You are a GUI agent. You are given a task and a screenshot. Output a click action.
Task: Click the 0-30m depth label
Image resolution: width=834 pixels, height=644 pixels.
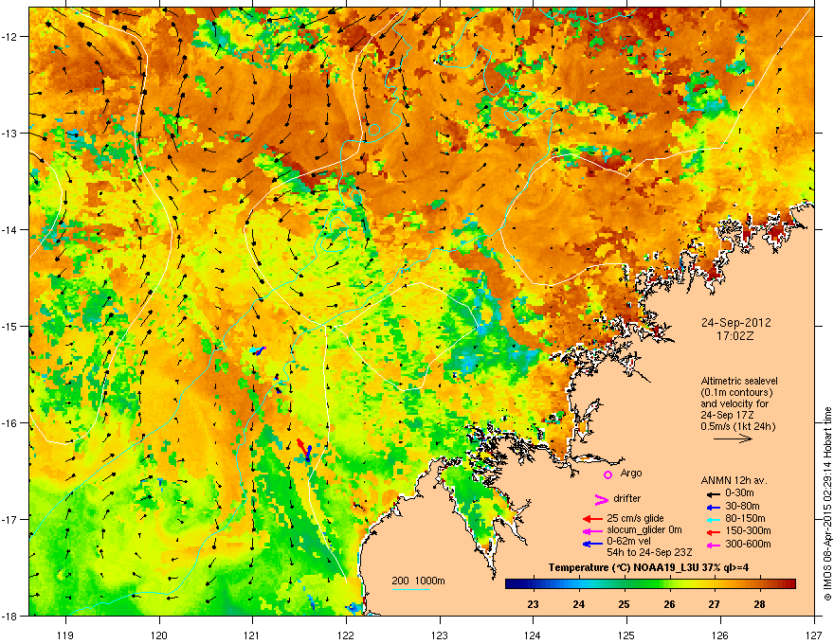(739, 493)
